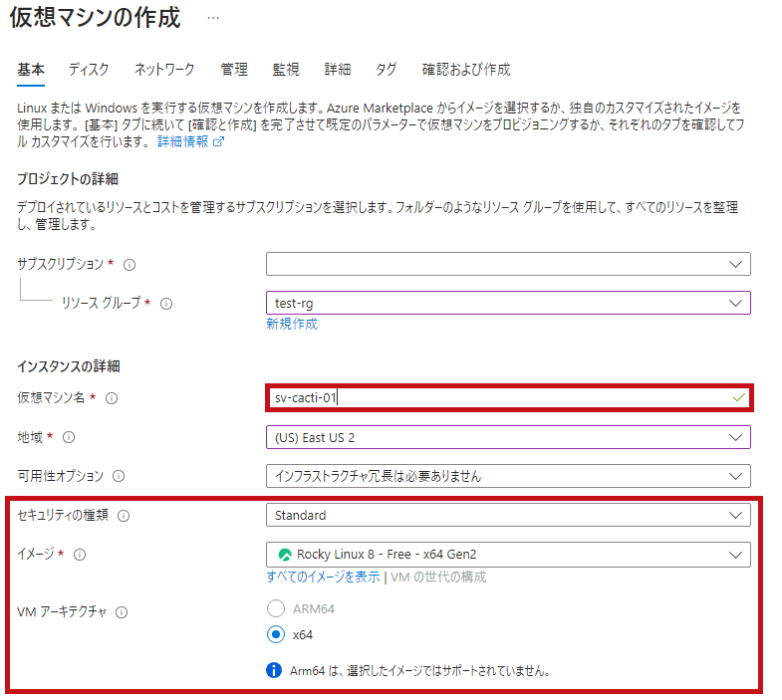
Task: Expand the Rocky Linux 8 image dropdown
Action: tap(508, 555)
